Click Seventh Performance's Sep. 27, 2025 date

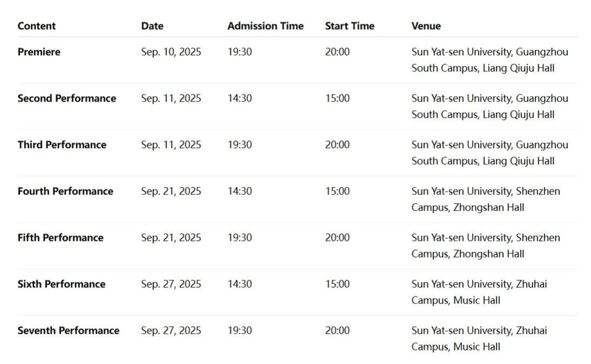coord(171,331)
